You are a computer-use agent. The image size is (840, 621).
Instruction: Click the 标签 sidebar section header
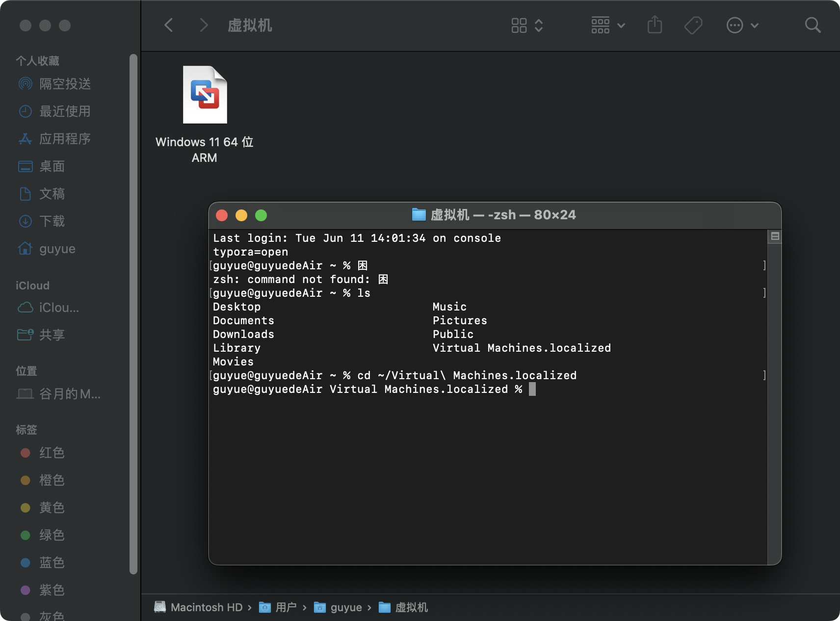(x=26, y=430)
